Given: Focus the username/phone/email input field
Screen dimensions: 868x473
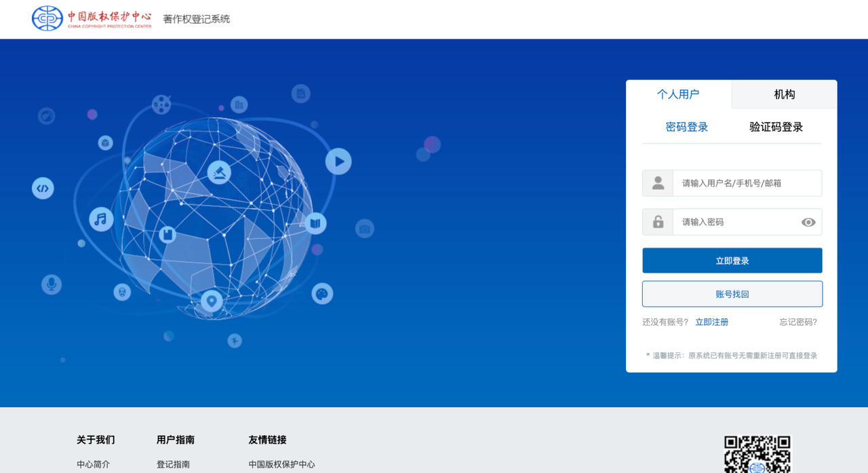Looking at the screenshot, I should pyautogui.click(x=747, y=183).
